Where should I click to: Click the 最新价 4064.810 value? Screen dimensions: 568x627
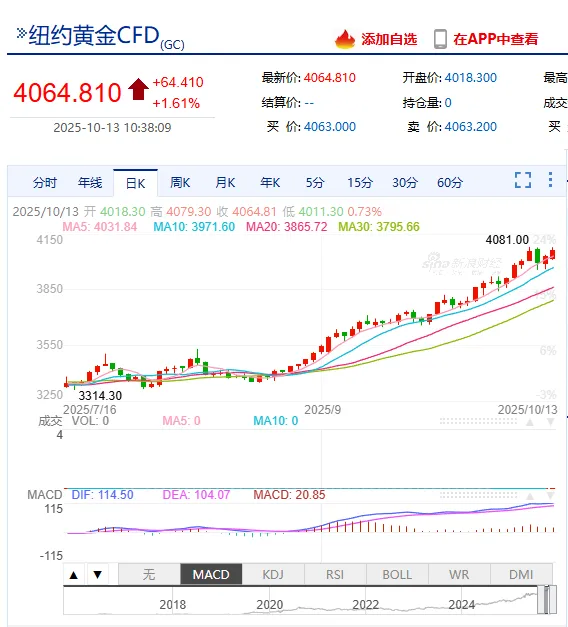[330, 78]
